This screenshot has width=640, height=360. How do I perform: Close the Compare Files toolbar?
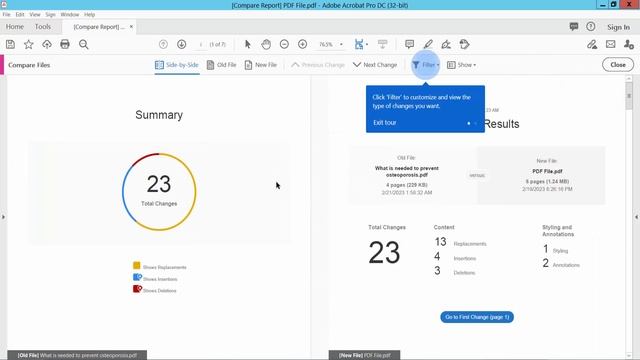618,65
